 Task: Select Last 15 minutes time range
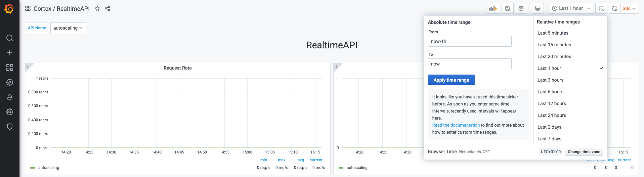[554, 45]
